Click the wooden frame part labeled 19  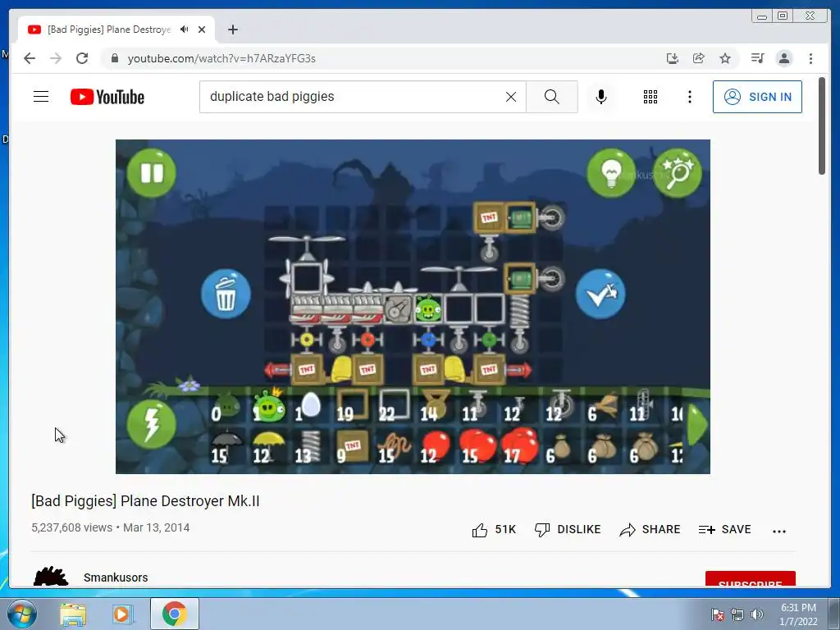point(352,405)
